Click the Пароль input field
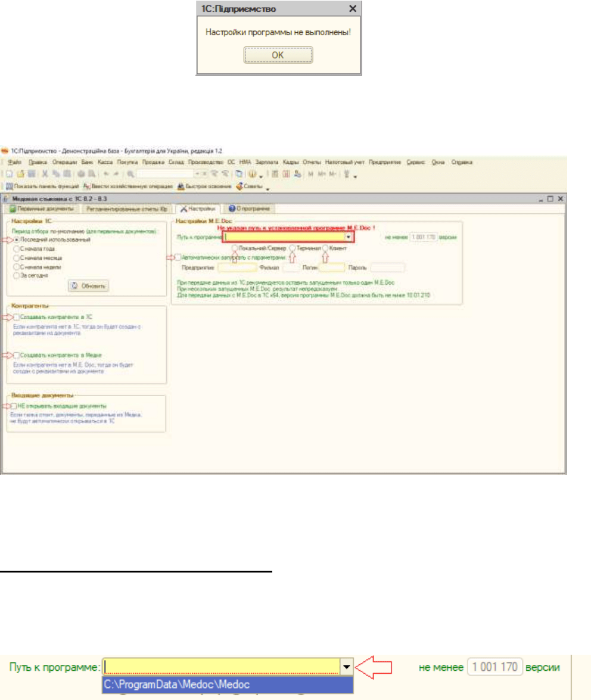 (387, 267)
